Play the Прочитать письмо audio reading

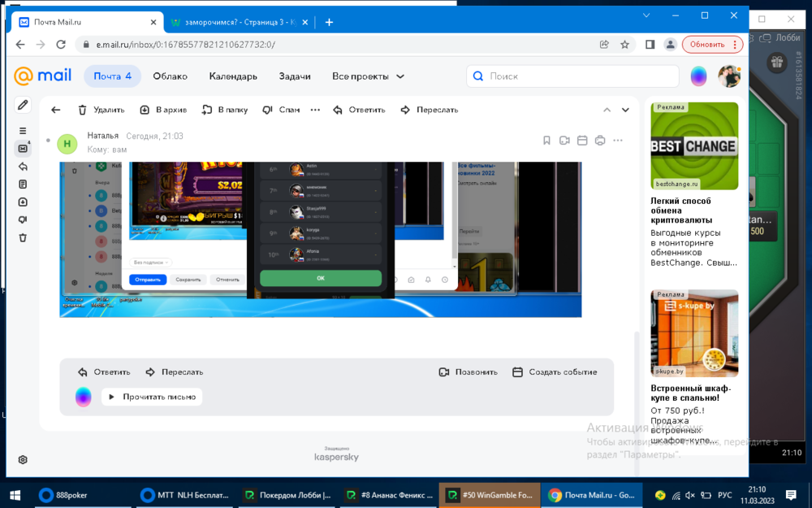click(x=152, y=397)
